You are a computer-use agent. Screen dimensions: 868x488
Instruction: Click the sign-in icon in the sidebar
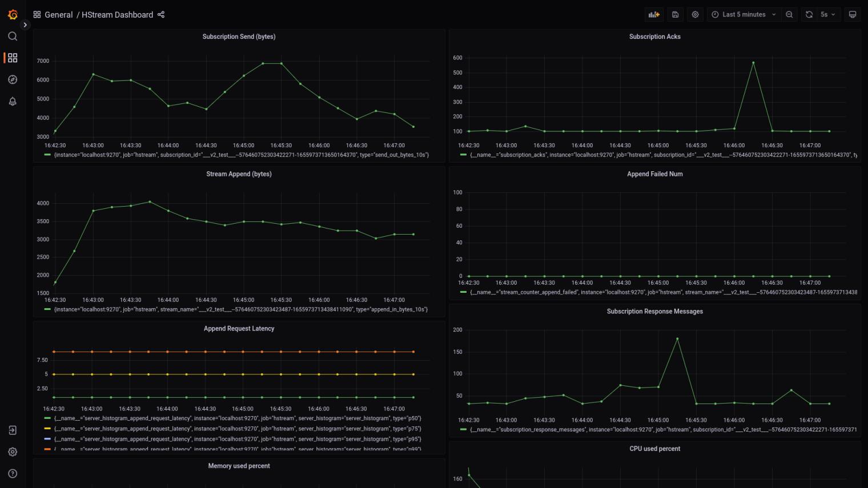[x=13, y=430]
